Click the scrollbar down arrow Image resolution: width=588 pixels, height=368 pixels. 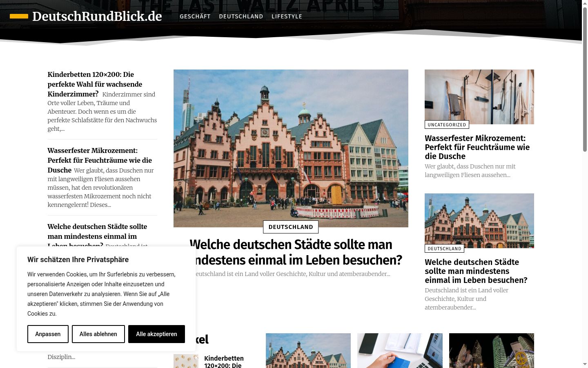[x=585, y=364]
